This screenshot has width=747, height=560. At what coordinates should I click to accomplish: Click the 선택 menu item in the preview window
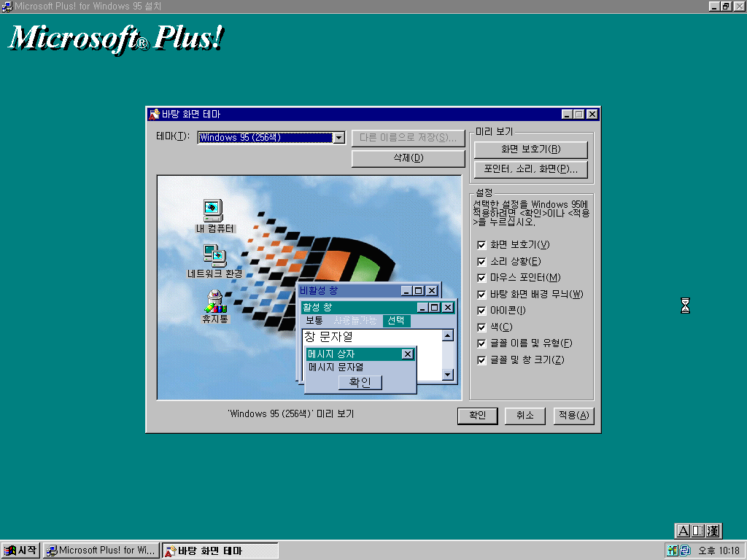tap(396, 321)
